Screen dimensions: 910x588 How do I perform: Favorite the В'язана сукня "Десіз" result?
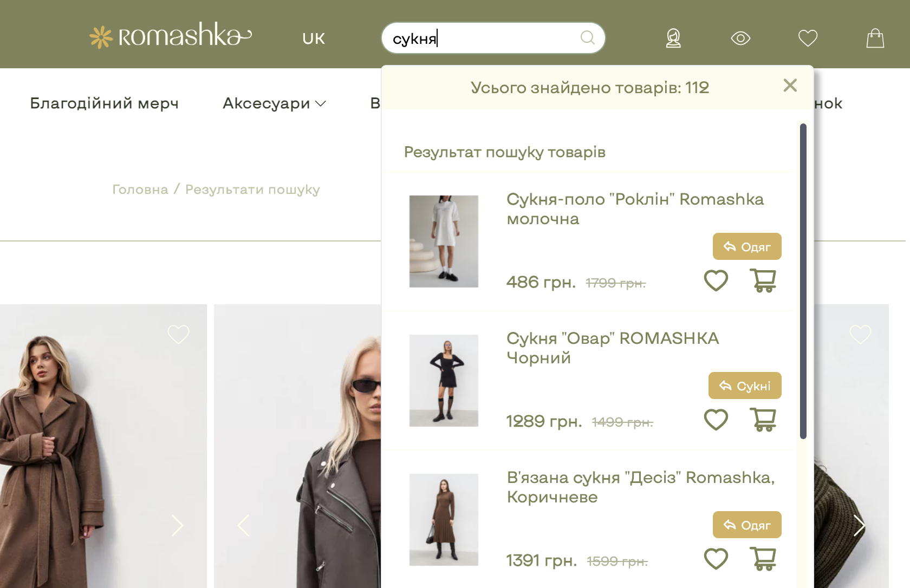click(x=716, y=559)
